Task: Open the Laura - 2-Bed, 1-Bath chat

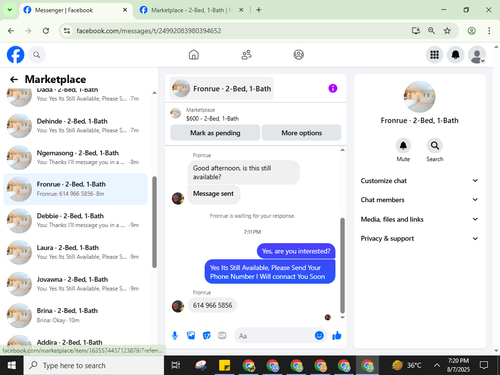Action: 76,252
